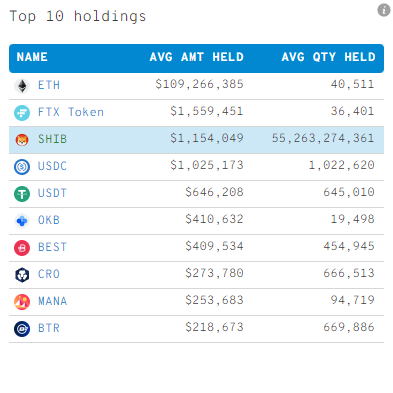Click the red BEST token icon

(22, 248)
